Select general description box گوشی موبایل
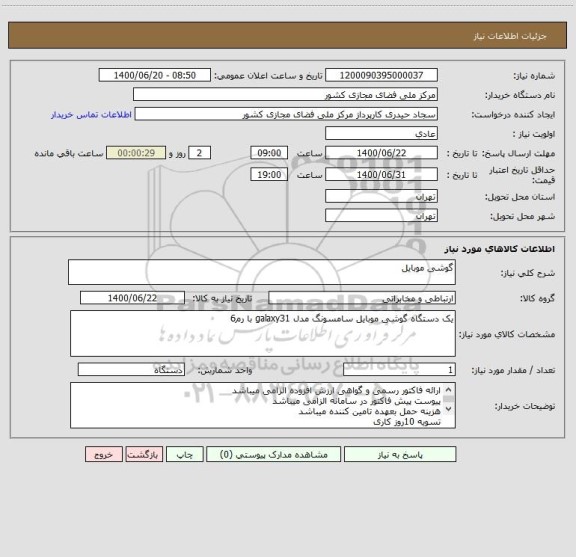The height and width of the screenshot is (557, 576). tap(262, 272)
